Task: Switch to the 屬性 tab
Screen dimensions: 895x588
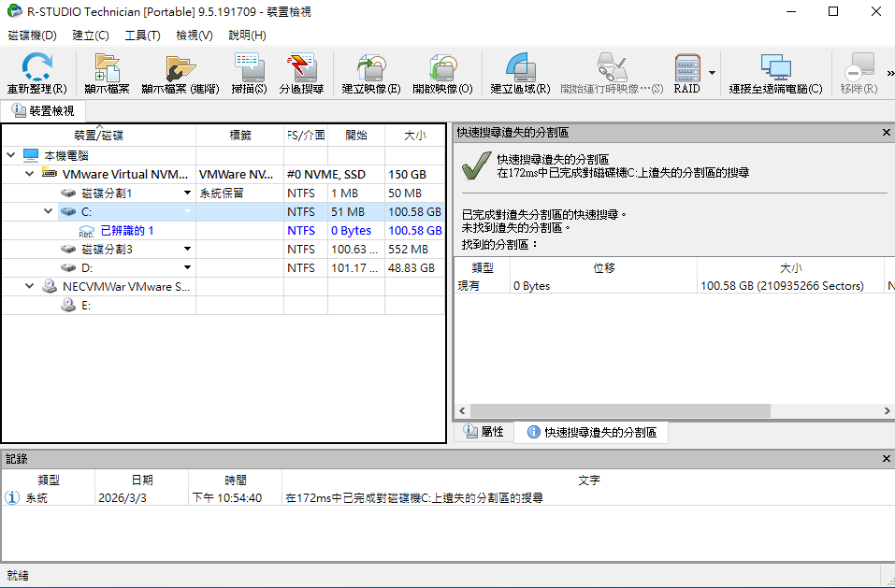Action: pyautogui.click(x=484, y=432)
